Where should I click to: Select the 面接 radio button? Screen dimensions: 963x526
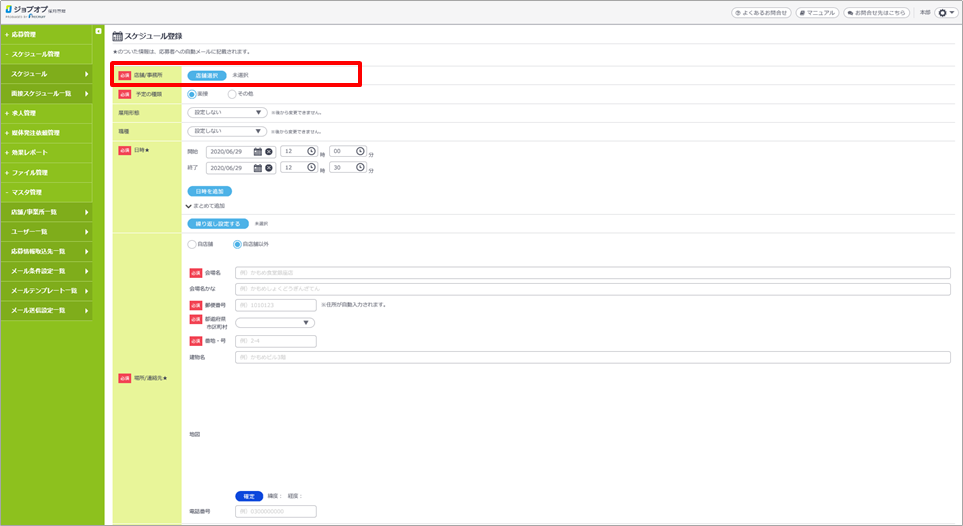click(192, 94)
